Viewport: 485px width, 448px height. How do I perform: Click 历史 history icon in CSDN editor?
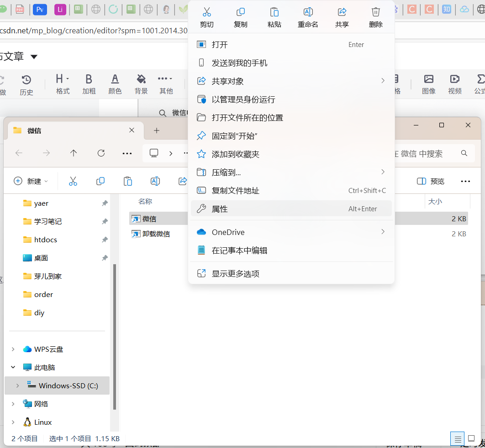26,85
